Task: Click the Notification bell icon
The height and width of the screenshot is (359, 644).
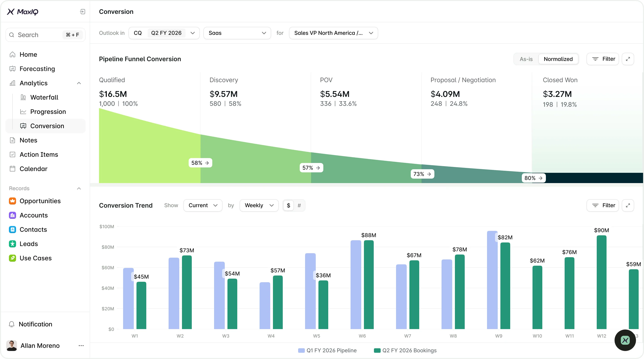Action: (12, 324)
